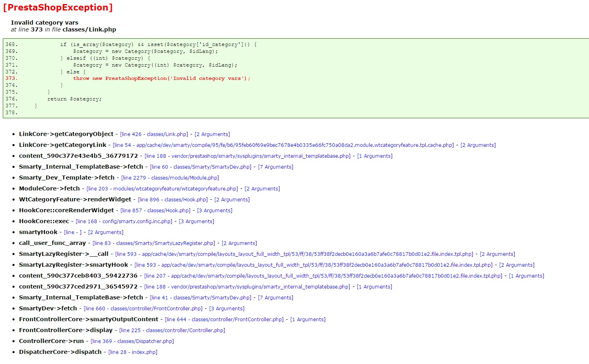Click 'ModuleCore->fetch' function name
589x364 pixels.
(49, 188)
